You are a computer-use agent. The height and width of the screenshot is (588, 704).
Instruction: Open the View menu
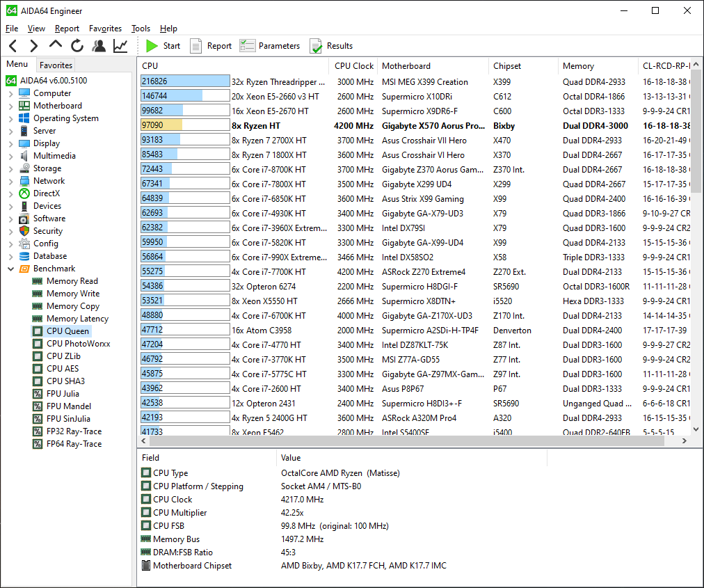point(36,29)
